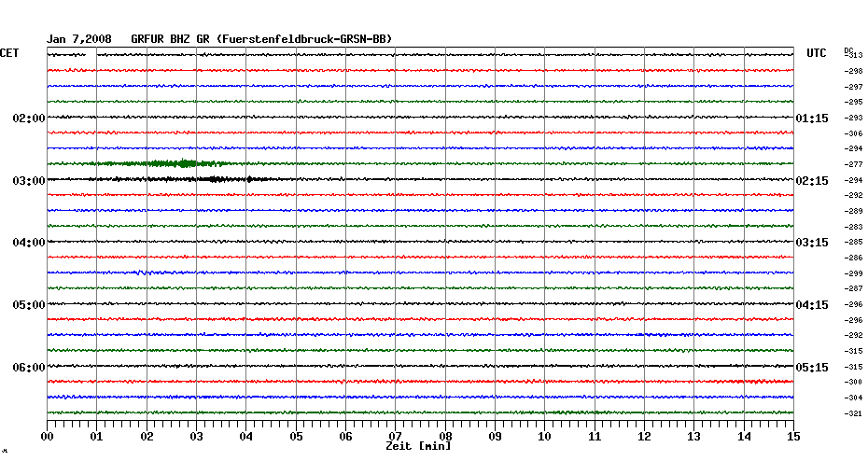Click the DC offset value -306
Screen dimensions: 868x461
click(854, 133)
